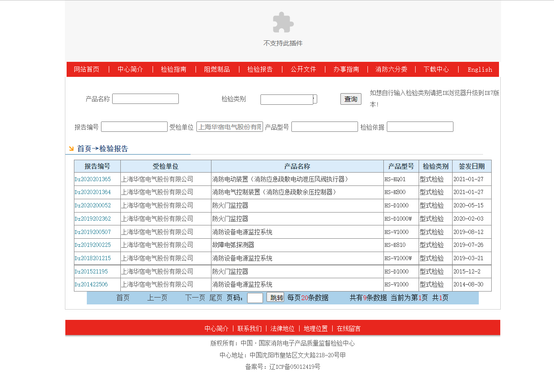This screenshot has height=392, width=554.
Task: Select 阻燃制品 in the red menu
Action: point(217,70)
